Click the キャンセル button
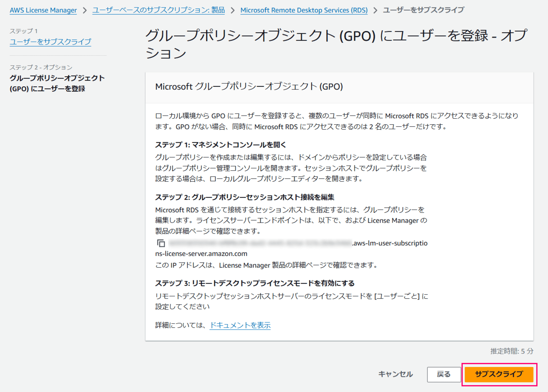548x392 pixels. (396, 374)
